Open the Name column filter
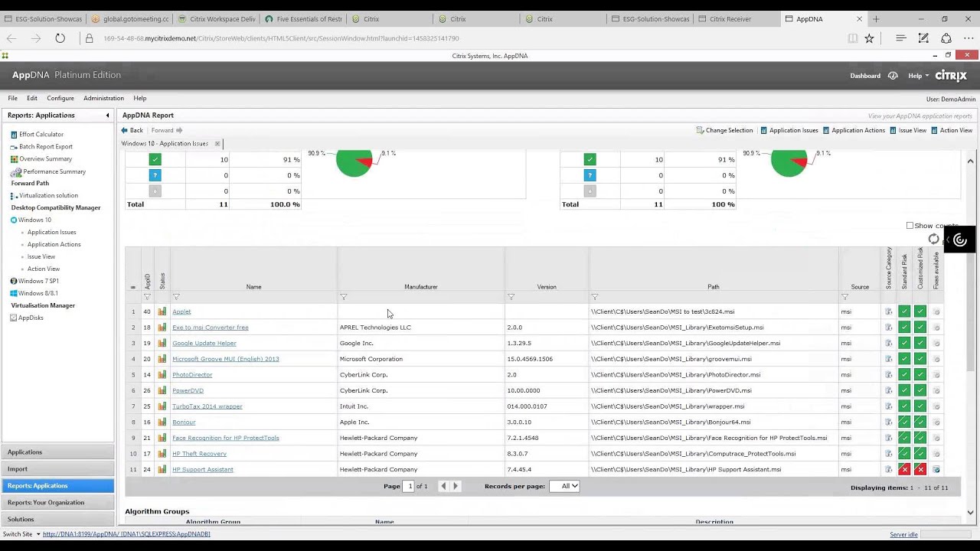This screenshot has width=980, height=551. 176,297
